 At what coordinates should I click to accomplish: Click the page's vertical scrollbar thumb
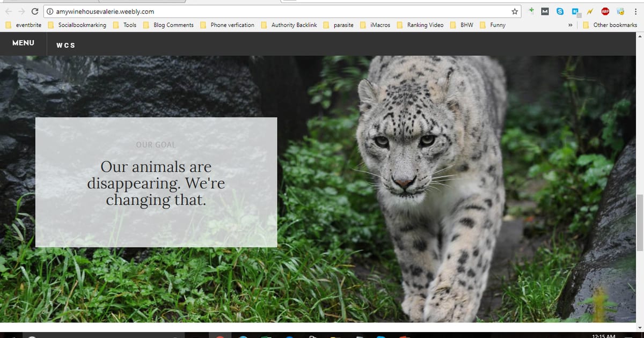pyautogui.click(x=639, y=223)
